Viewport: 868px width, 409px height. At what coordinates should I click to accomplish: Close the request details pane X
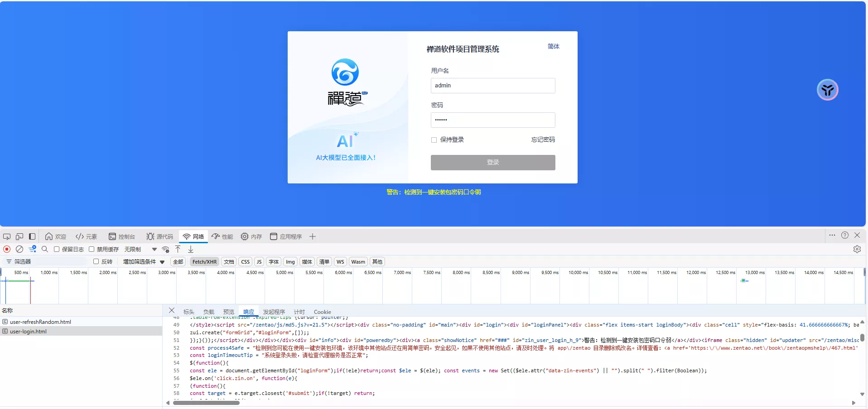tap(172, 310)
